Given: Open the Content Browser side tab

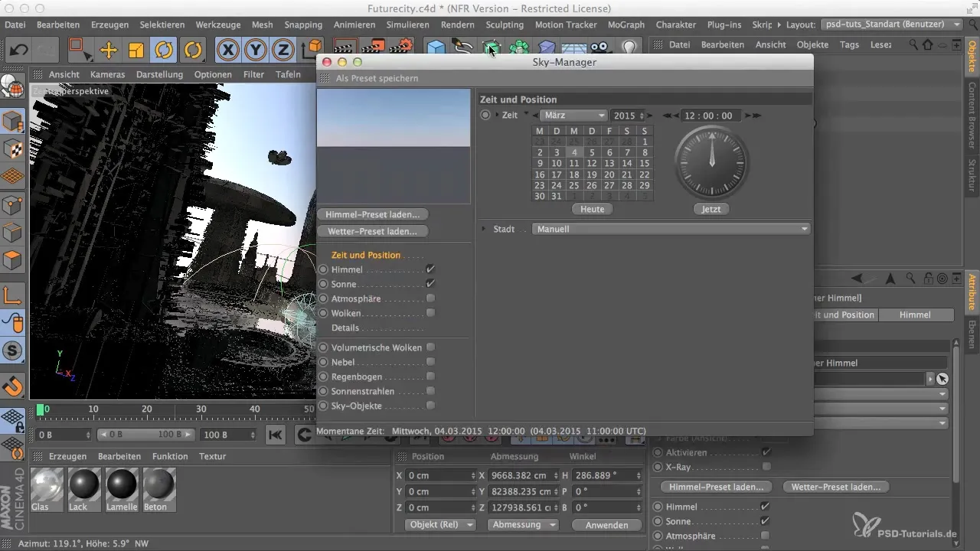Looking at the screenshot, I should click(x=972, y=115).
